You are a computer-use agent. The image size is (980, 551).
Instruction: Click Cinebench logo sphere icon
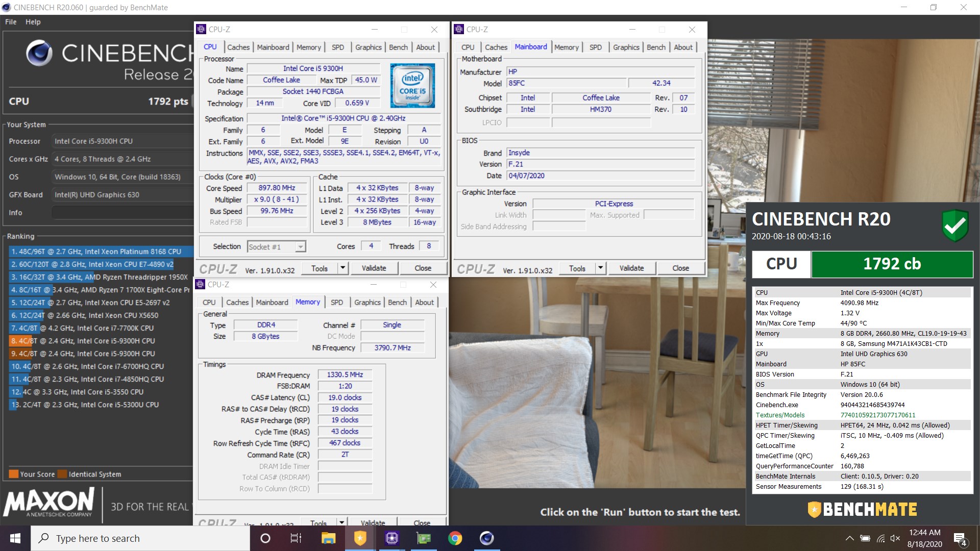(x=40, y=53)
